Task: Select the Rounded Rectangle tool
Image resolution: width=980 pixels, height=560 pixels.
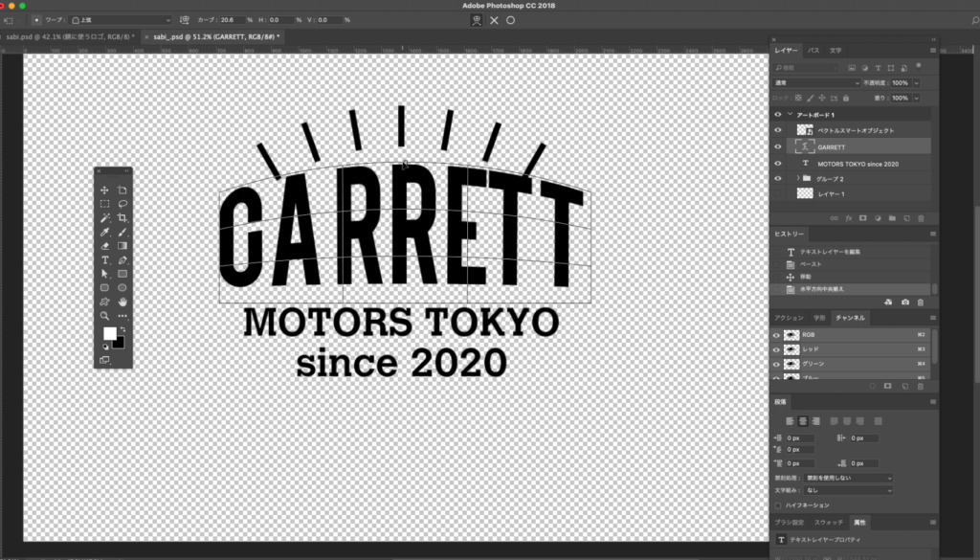Action: [x=104, y=287]
